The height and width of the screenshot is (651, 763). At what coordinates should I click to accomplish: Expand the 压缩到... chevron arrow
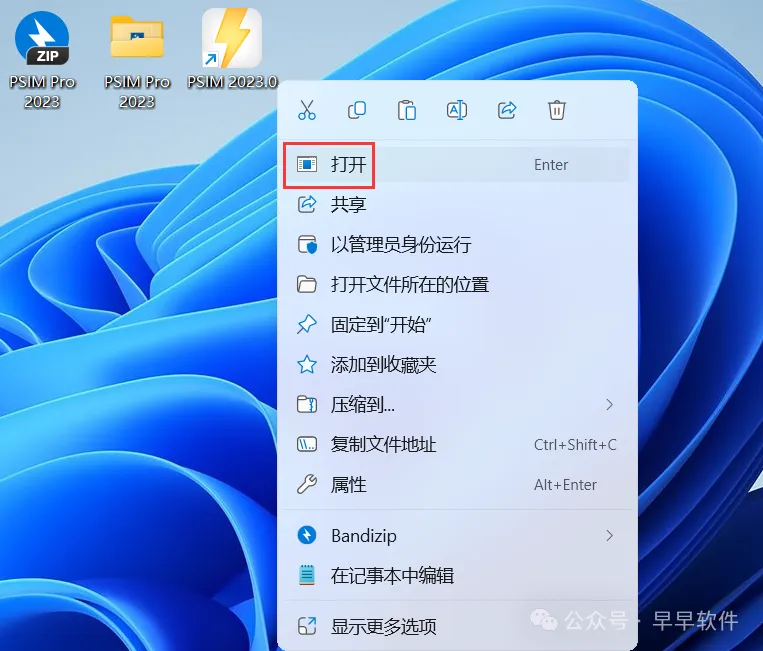pyautogui.click(x=609, y=404)
